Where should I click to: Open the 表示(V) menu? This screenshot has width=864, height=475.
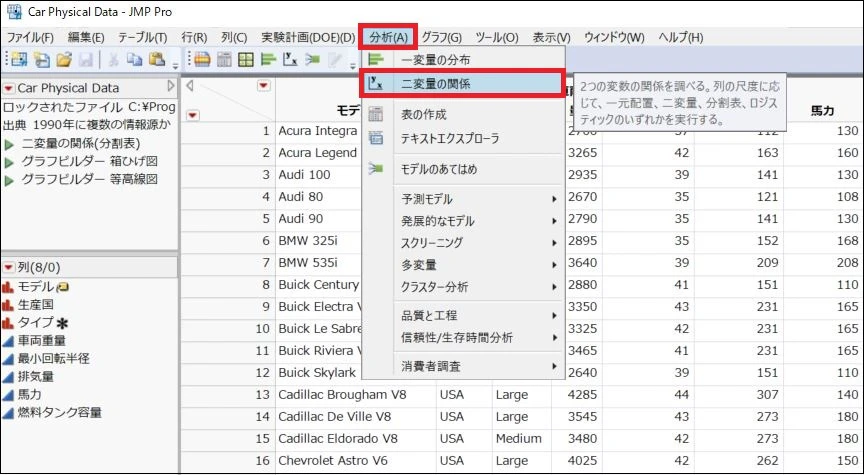click(552, 37)
